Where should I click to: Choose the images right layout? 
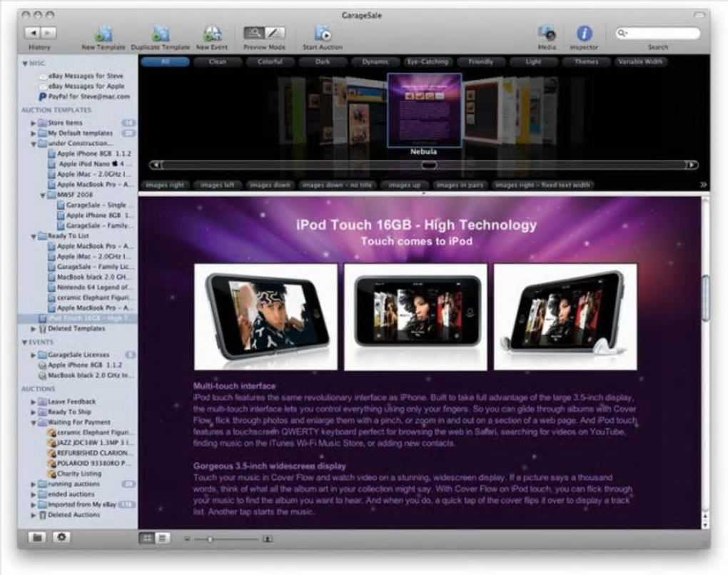[x=165, y=185]
